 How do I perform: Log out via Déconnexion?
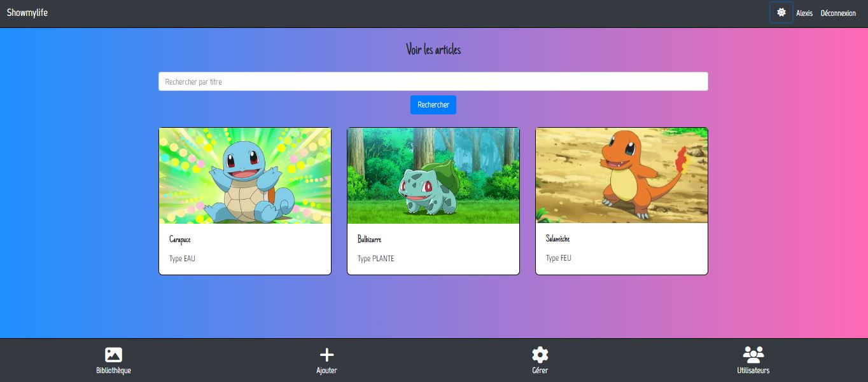tap(838, 13)
